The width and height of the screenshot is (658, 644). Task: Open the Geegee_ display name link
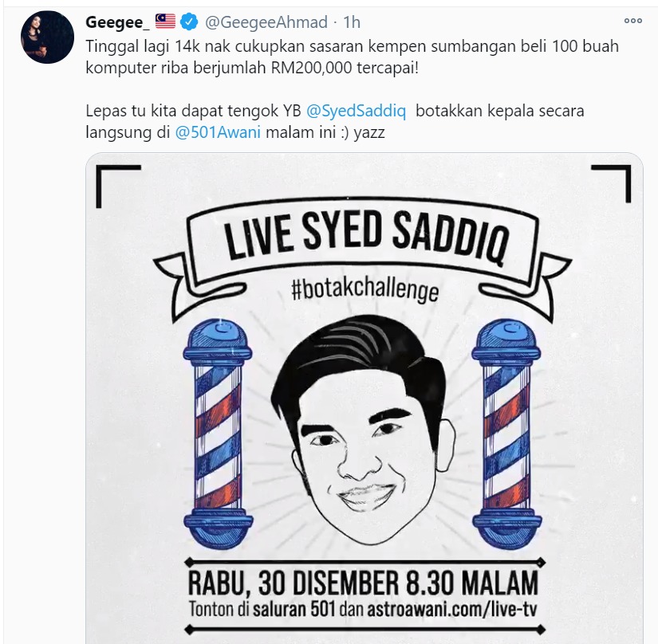point(117,22)
